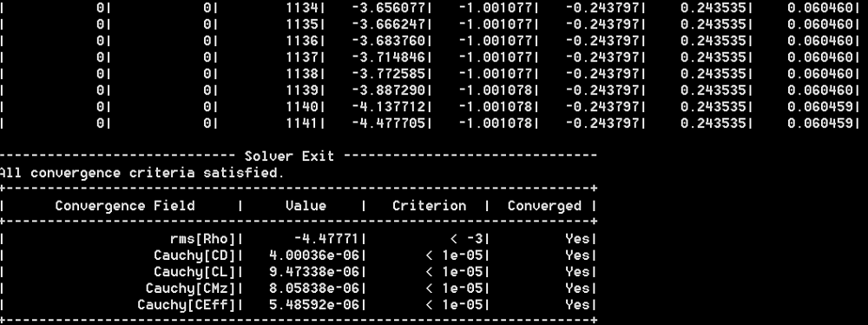The height and width of the screenshot is (325, 868).
Task: Click the value 8.05838e-06
Action: tap(314, 289)
